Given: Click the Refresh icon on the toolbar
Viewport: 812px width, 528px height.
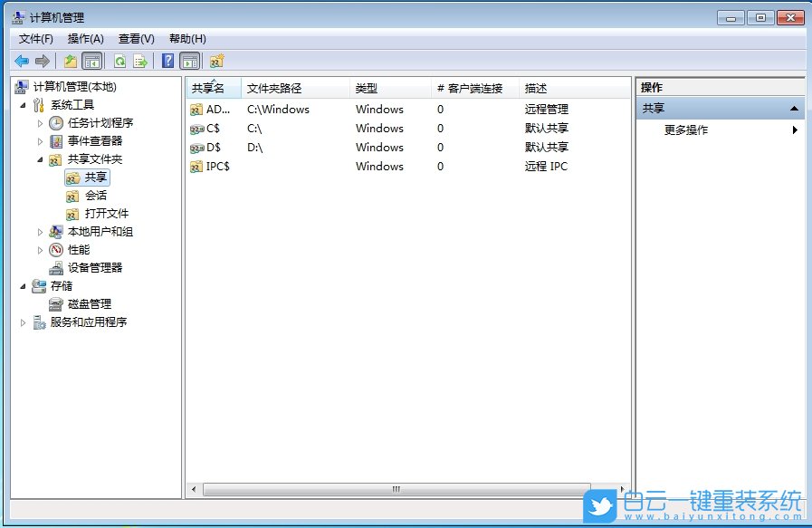Looking at the screenshot, I should pos(119,60).
